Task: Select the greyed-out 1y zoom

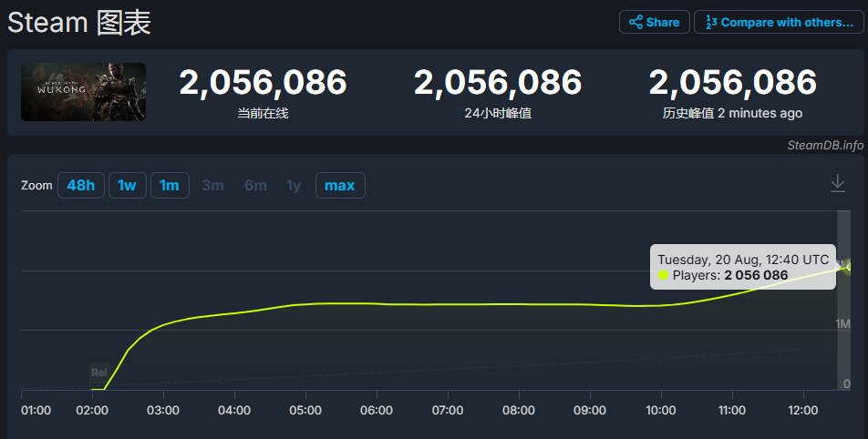Action: point(294,185)
